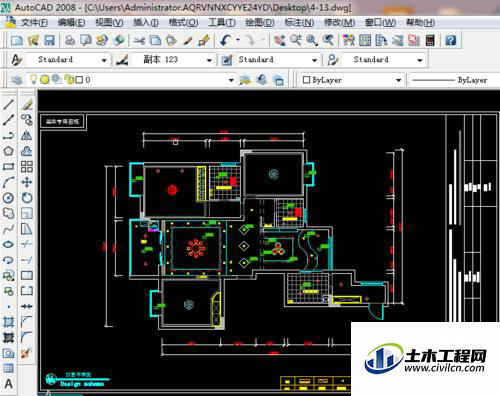Open the 标注(N) menu
The width and height of the screenshot is (500, 396).
299,23
